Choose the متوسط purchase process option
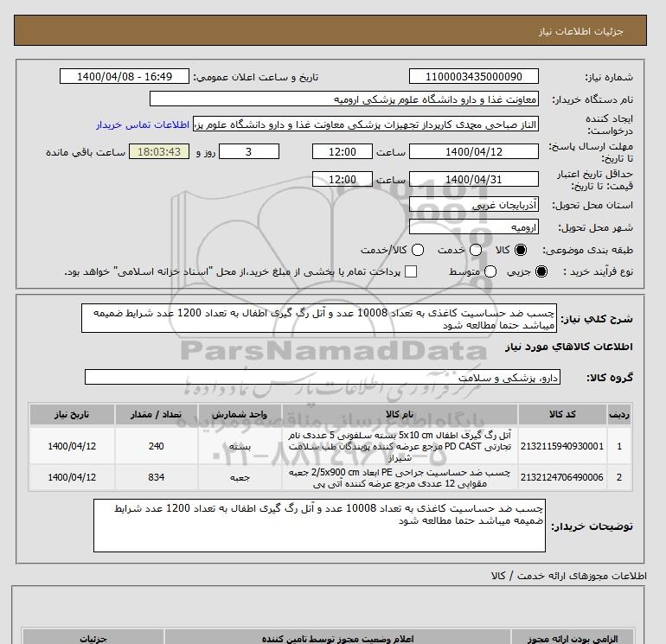Viewport: 666px width, 644px height. tap(490, 271)
